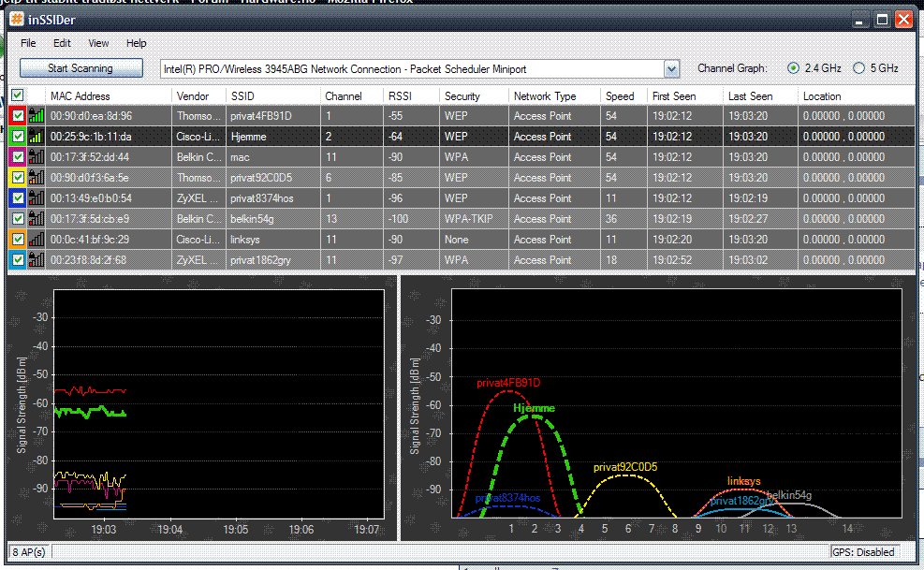Screen dimensions: 924x570
Task: Click the Hjemme label in channel graph
Action: pyautogui.click(x=534, y=408)
